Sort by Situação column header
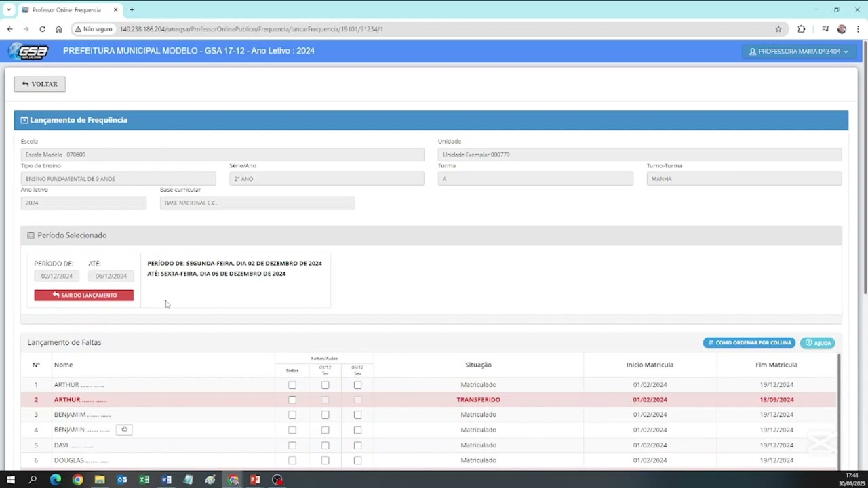 [478, 365]
